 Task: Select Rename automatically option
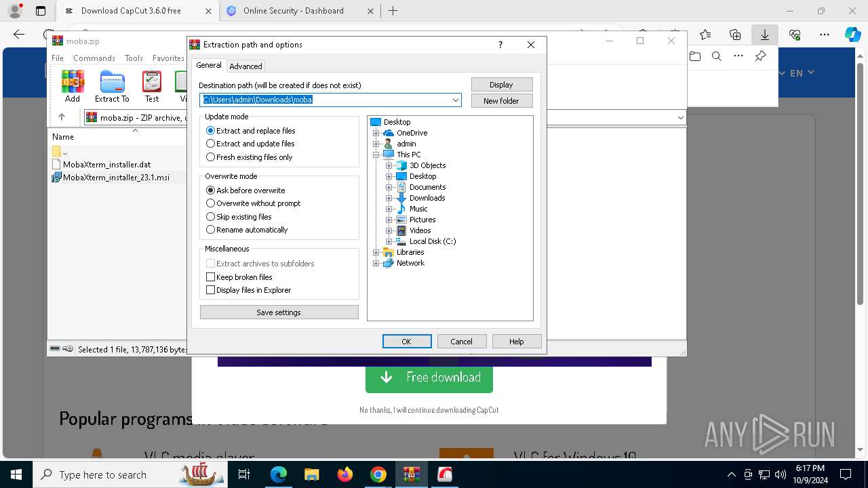(x=247, y=230)
